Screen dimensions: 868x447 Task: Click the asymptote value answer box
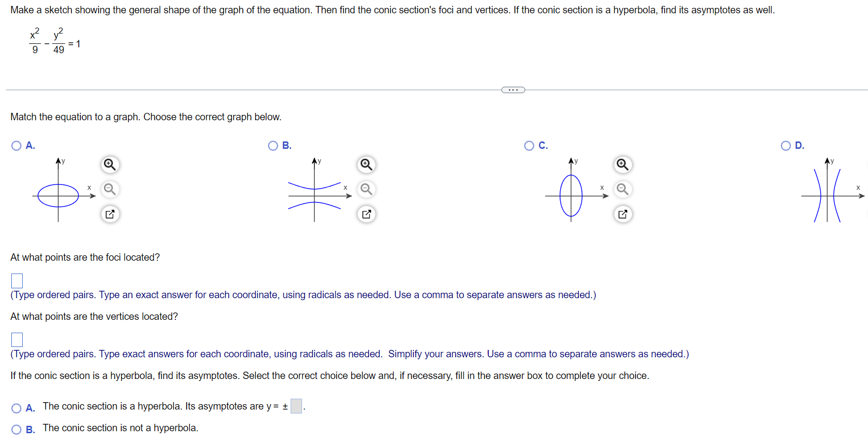click(296, 406)
